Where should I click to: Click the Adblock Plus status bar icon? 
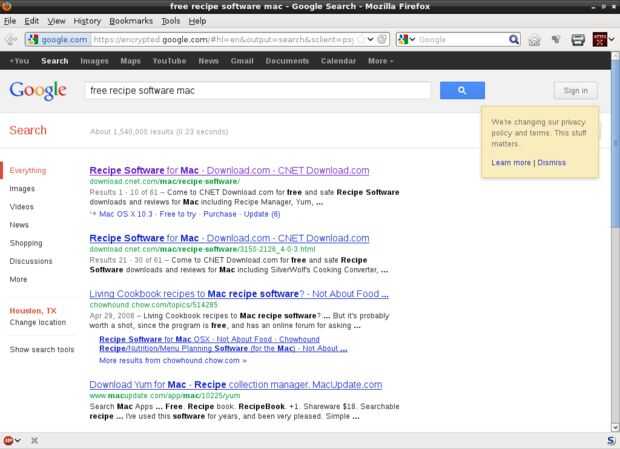pos(8,440)
